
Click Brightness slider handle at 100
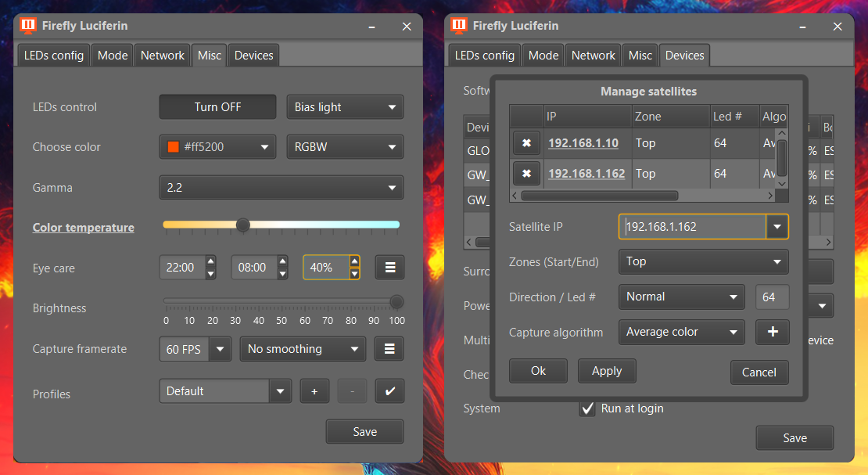click(396, 301)
